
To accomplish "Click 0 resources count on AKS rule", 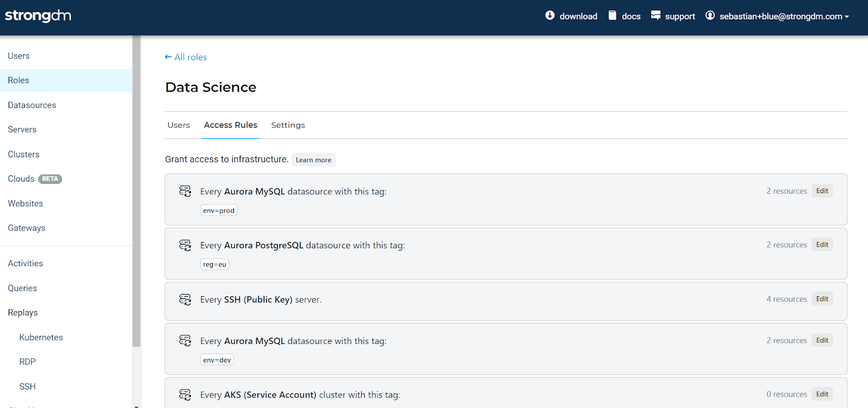I will (x=787, y=394).
